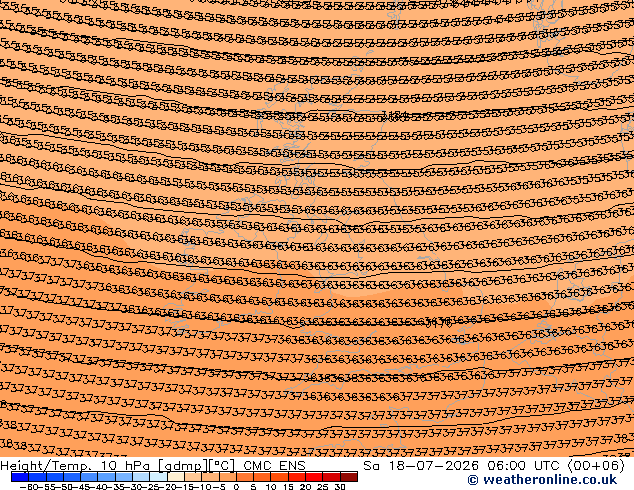This screenshot has width=634, height=490.
Task: Click the 'Sa 18-07-2026' date text
Action: pos(421,466)
